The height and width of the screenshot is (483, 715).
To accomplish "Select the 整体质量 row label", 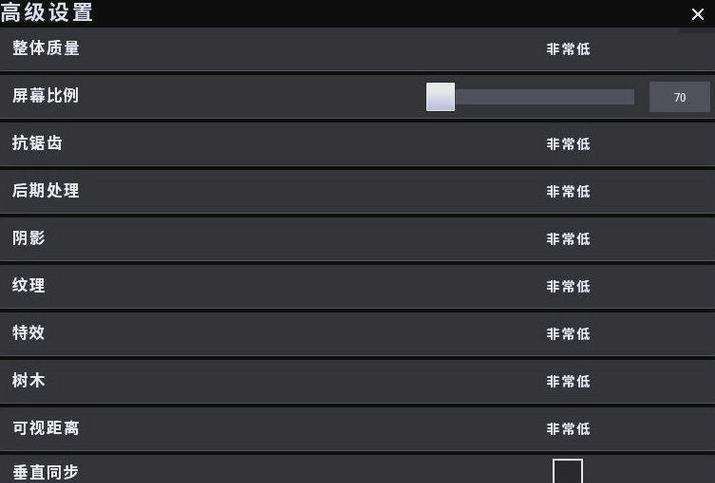I will (46, 48).
